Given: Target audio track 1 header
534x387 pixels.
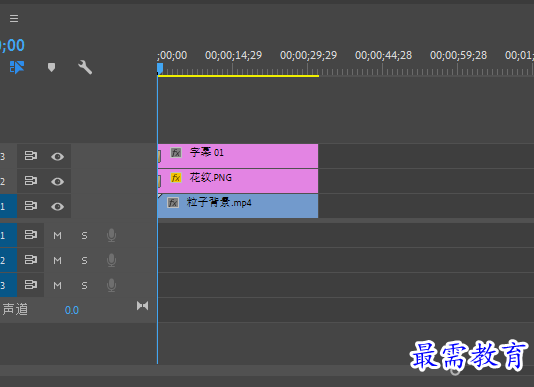Looking at the screenshot, I should click(8, 235).
